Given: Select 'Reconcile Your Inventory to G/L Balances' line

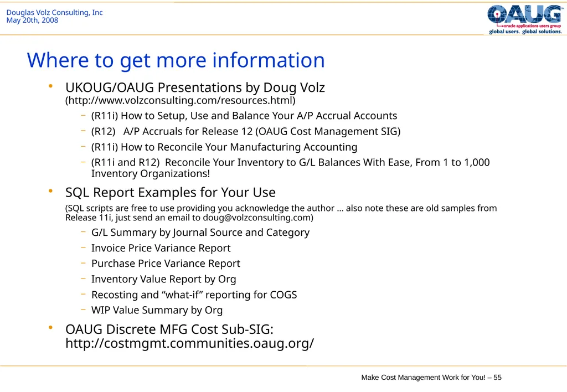Looking at the screenshot, I should tap(290, 168).
